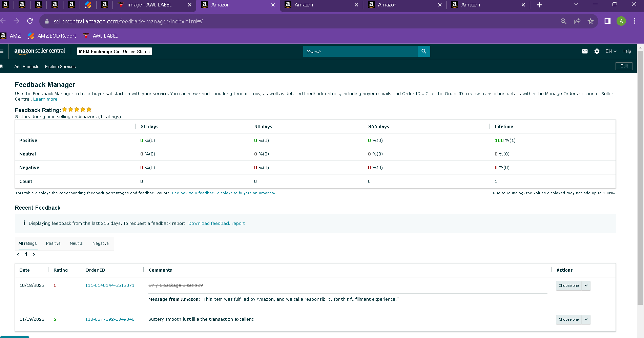The width and height of the screenshot is (644, 338).
Task: Open order 113-6577392-1349048
Action: 110,319
